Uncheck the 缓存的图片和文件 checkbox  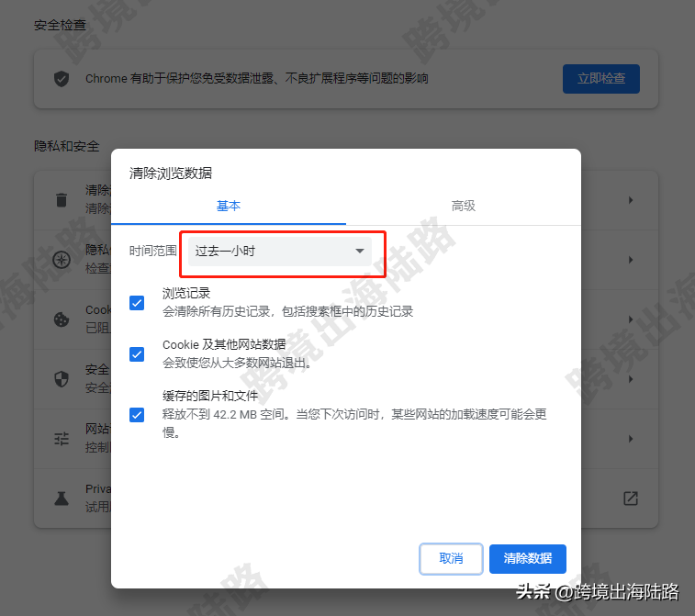(137, 415)
